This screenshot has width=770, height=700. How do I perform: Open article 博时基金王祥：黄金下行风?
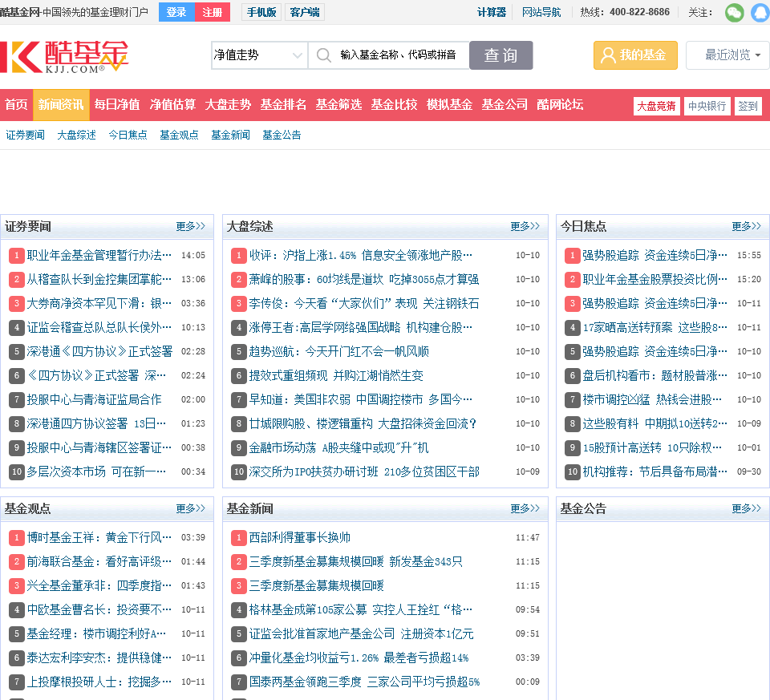click(99, 537)
